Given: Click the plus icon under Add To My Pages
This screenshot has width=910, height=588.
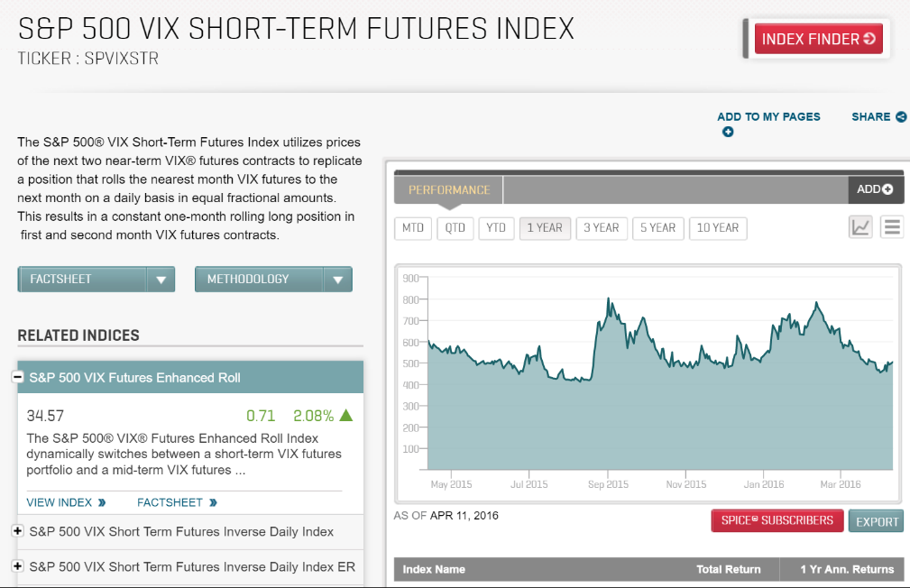Looking at the screenshot, I should [728, 133].
